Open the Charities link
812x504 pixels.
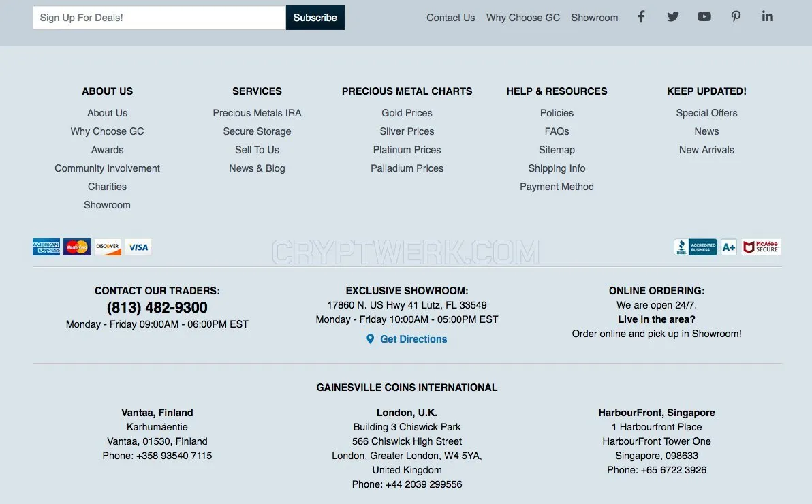point(107,187)
